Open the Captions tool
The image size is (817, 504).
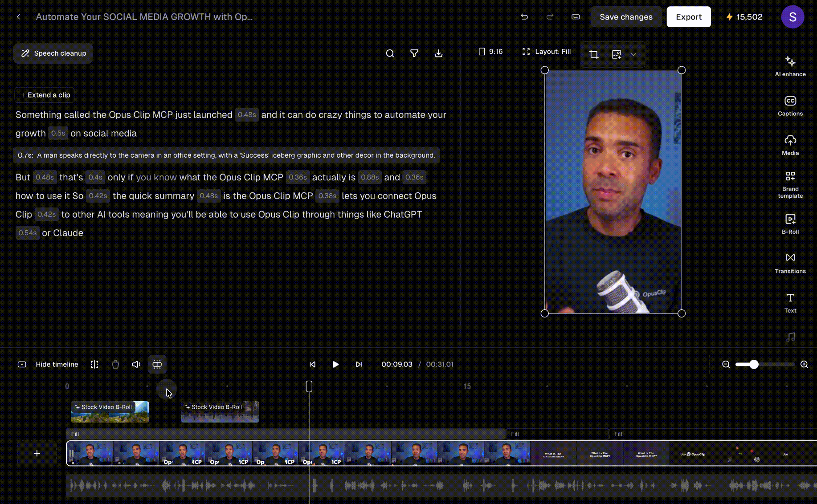click(790, 106)
